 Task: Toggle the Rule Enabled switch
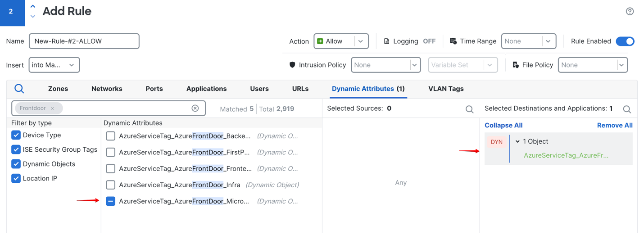pos(625,41)
